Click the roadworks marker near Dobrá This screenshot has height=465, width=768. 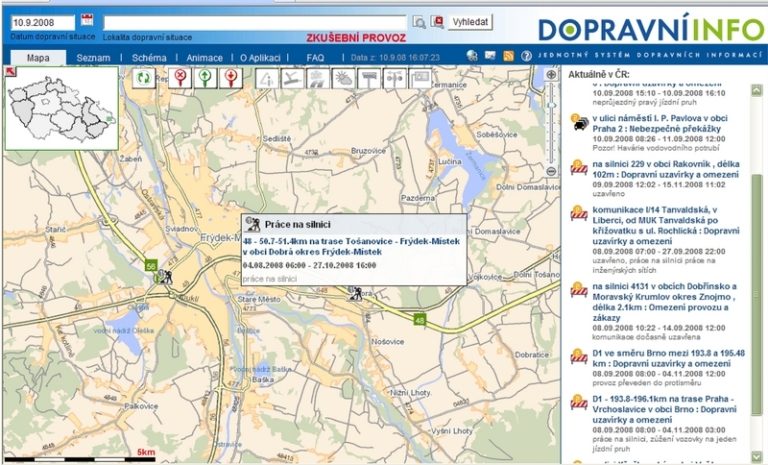pos(354,293)
